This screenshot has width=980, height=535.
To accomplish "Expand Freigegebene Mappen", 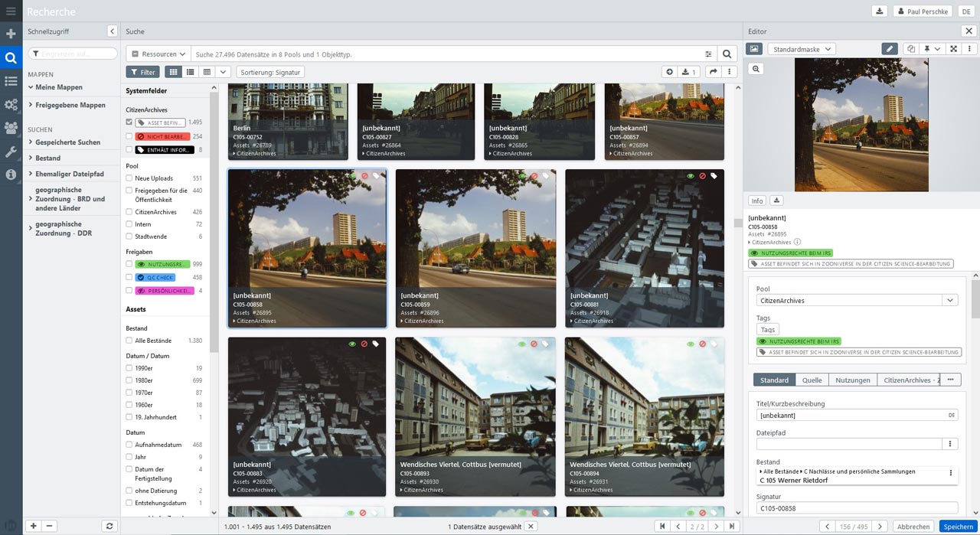I will (30, 105).
